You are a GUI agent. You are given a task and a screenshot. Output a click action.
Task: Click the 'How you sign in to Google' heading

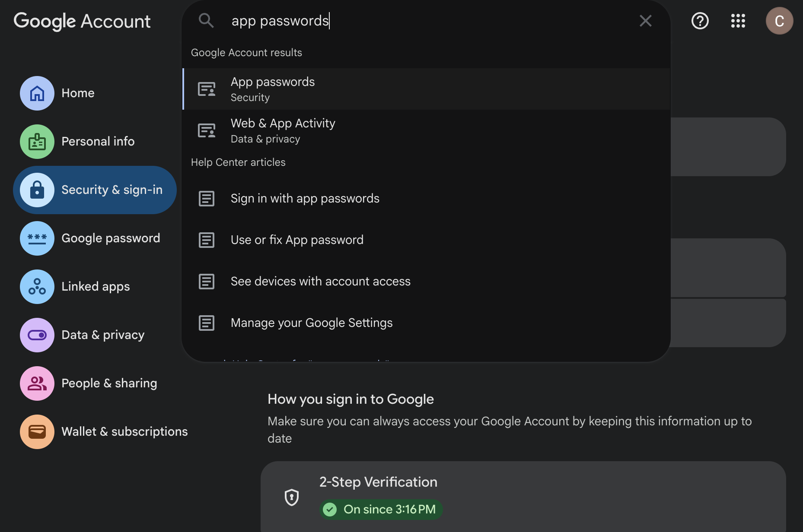[x=351, y=399]
